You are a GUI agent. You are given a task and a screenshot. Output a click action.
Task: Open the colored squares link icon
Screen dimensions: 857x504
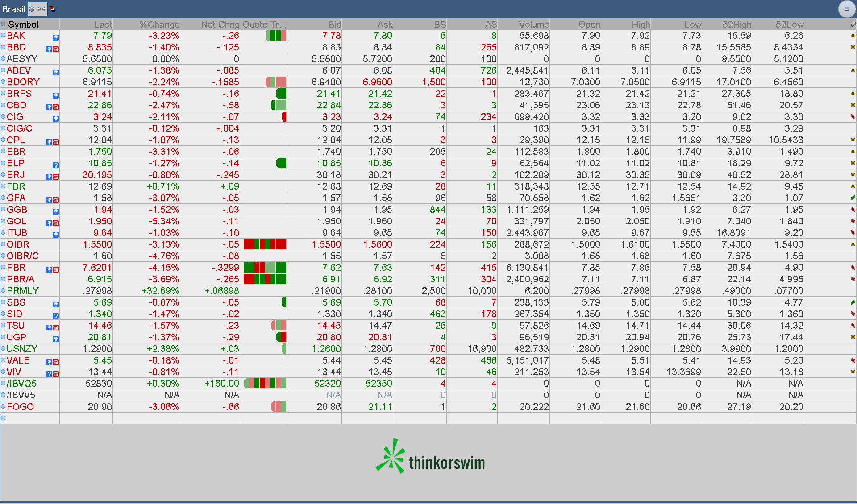point(52,9)
